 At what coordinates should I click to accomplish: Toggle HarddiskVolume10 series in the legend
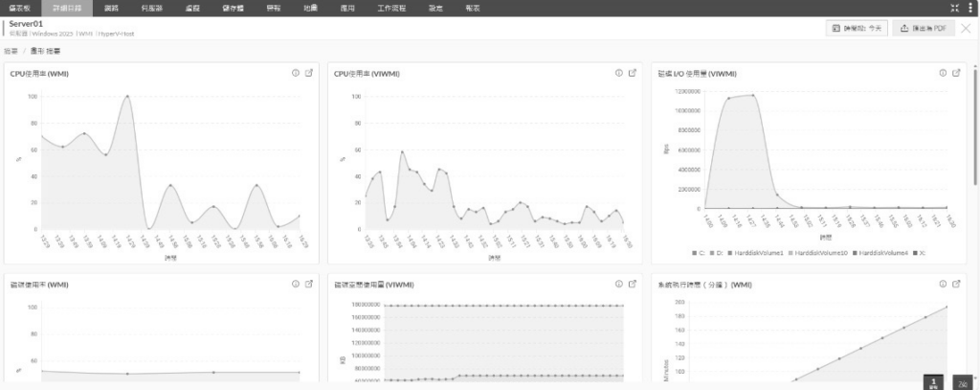pos(818,253)
